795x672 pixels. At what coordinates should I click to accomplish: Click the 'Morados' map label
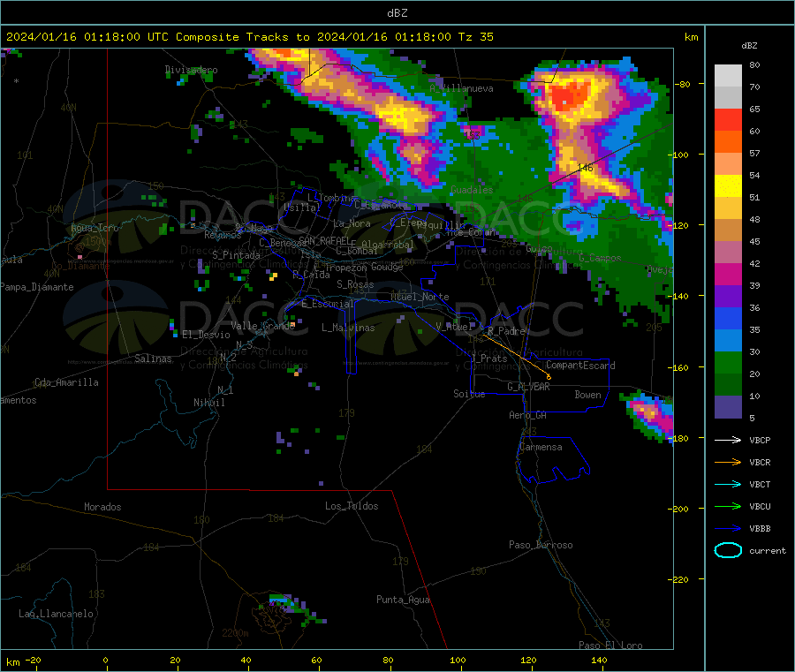[102, 507]
